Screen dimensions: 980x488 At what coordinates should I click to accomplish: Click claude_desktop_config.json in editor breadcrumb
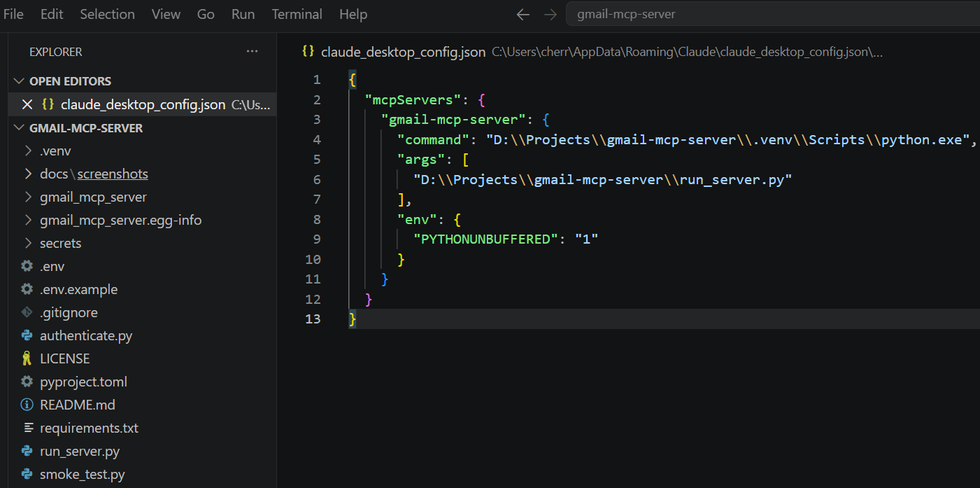[403, 52]
